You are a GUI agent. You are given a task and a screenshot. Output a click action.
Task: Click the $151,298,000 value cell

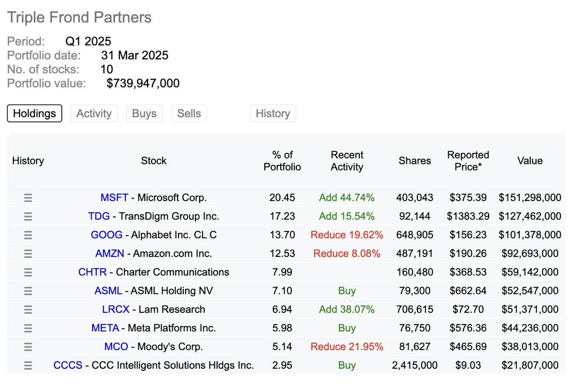pyautogui.click(x=530, y=198)
